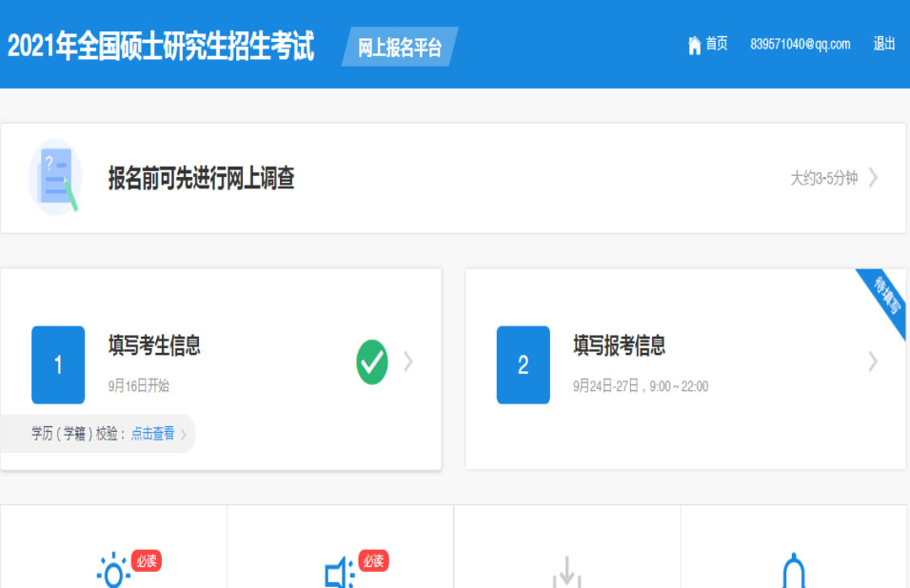Open the 报名前可先进行网上调查 survey
Screen dimensions: 910x588
pos(201,178)
